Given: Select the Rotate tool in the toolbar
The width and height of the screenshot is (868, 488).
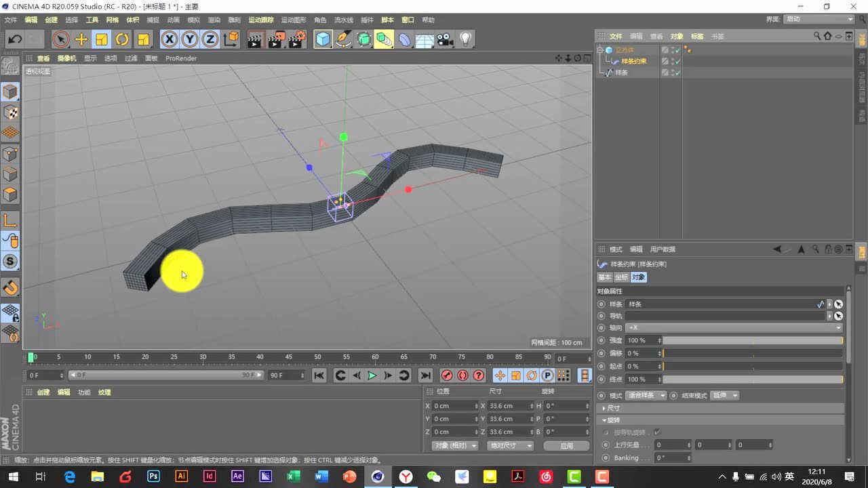Looking at the screenshot, I should (121, 39).
